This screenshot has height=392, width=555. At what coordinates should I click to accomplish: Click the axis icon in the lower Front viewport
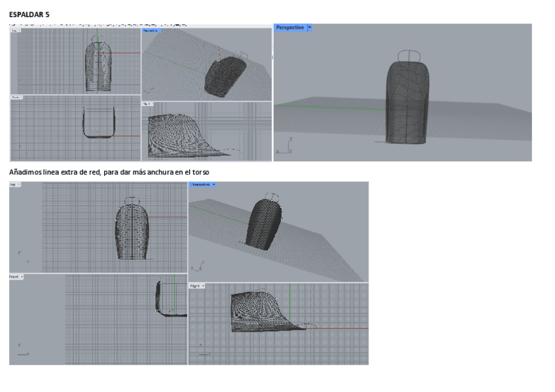click(23, 350)
